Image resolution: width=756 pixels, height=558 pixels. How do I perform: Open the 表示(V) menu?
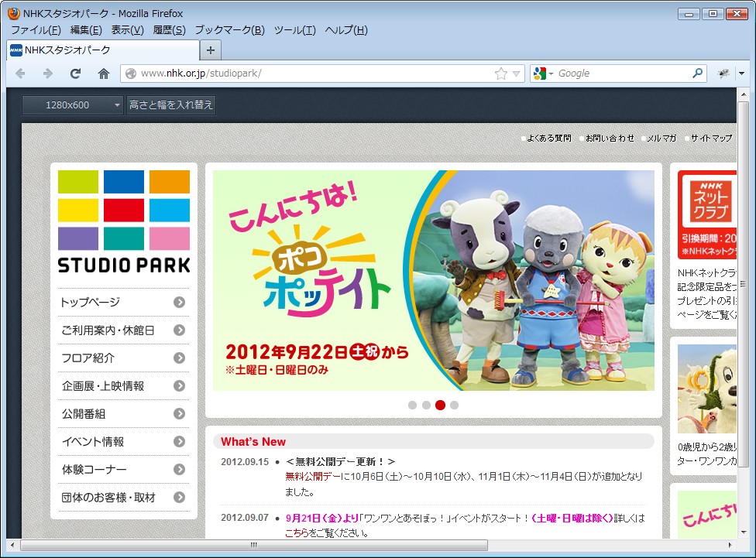pyautogui.click(x=127, y=30)
